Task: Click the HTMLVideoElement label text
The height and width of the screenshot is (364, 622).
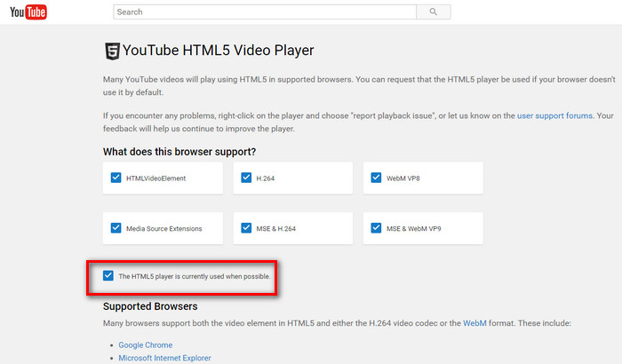Action: [155, 178]
